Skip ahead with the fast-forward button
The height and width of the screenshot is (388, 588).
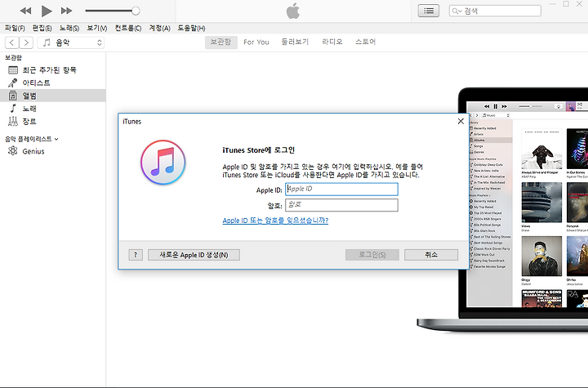coord(66,11)
